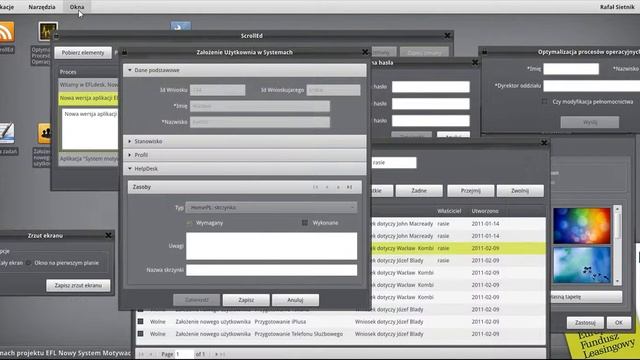Click the Imię field in Optymalizacja window
The height and width of the screenshot is (360, 640).
(x=571, y=69)
